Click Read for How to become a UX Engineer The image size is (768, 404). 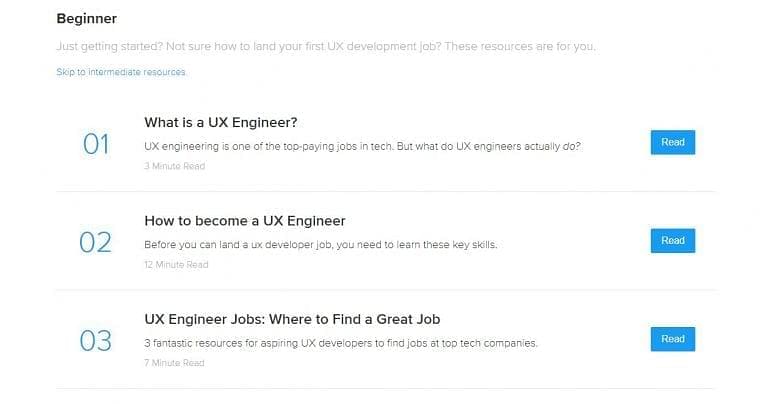[x=672, y=240]
